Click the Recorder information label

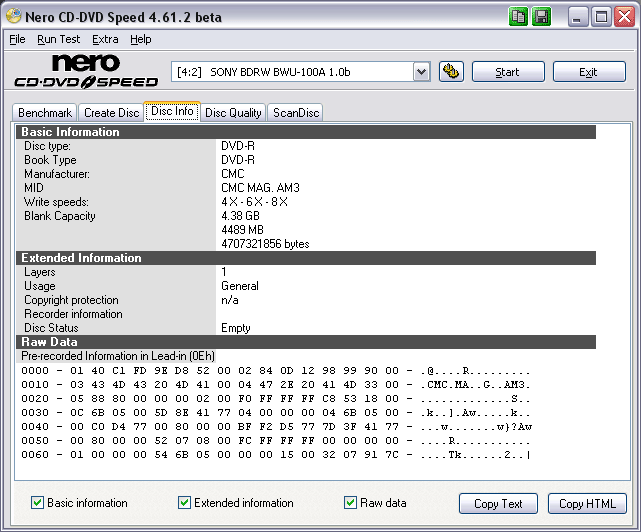(73, 314)
